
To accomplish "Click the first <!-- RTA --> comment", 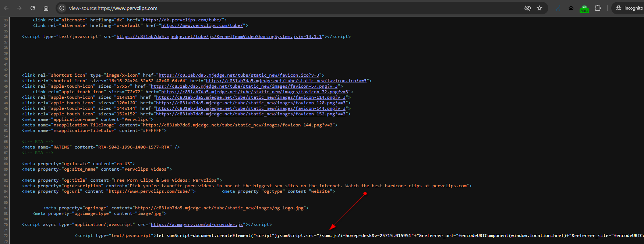I will click(x=38, y=142).
